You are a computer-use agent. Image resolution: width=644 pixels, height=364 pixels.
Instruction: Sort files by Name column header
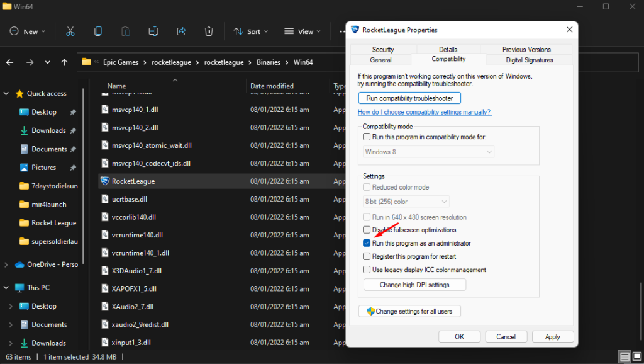click(x=116, y=86)
